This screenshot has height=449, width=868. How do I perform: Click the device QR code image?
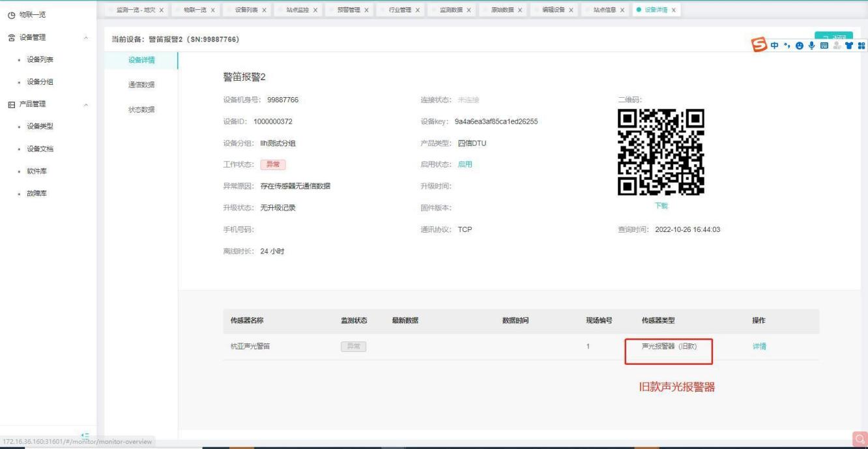pyautogui.click(x=661, y=154)
